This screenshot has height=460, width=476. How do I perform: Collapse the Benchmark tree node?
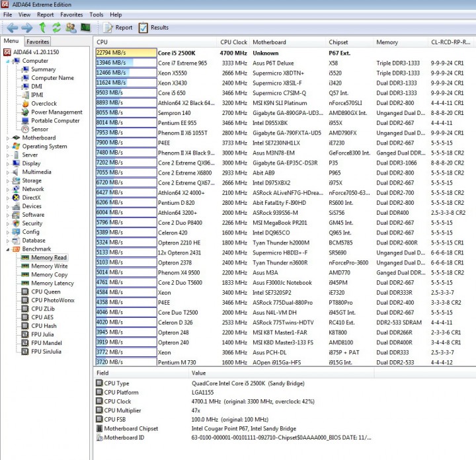pyautogui.click(x=7, y=249)
